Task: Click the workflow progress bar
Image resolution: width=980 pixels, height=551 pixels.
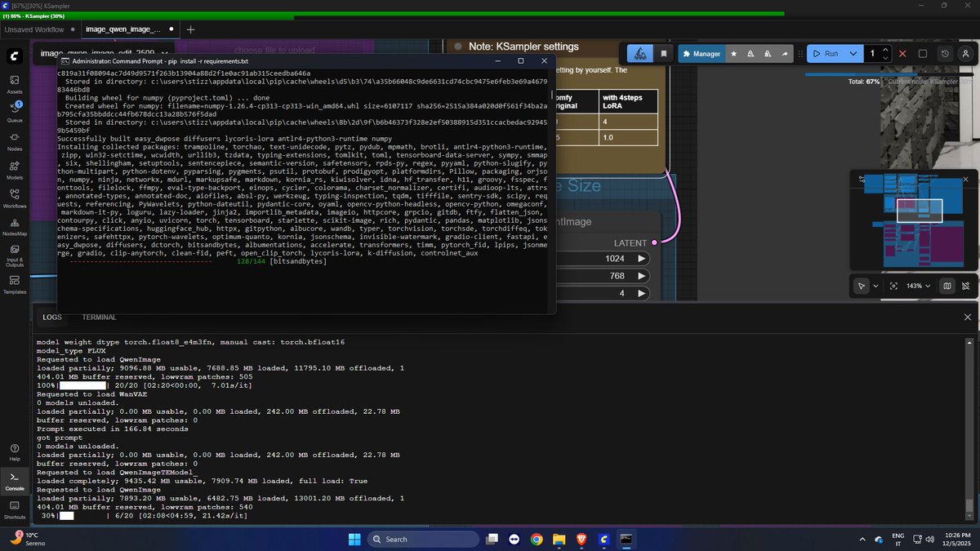Action: 889,74
